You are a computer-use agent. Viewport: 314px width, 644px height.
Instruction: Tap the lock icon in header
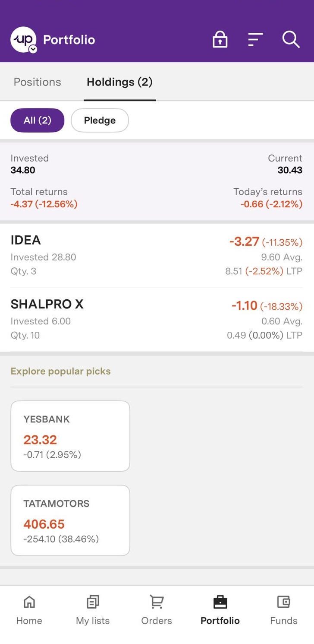pyautogui.click(x=220, y=40)
